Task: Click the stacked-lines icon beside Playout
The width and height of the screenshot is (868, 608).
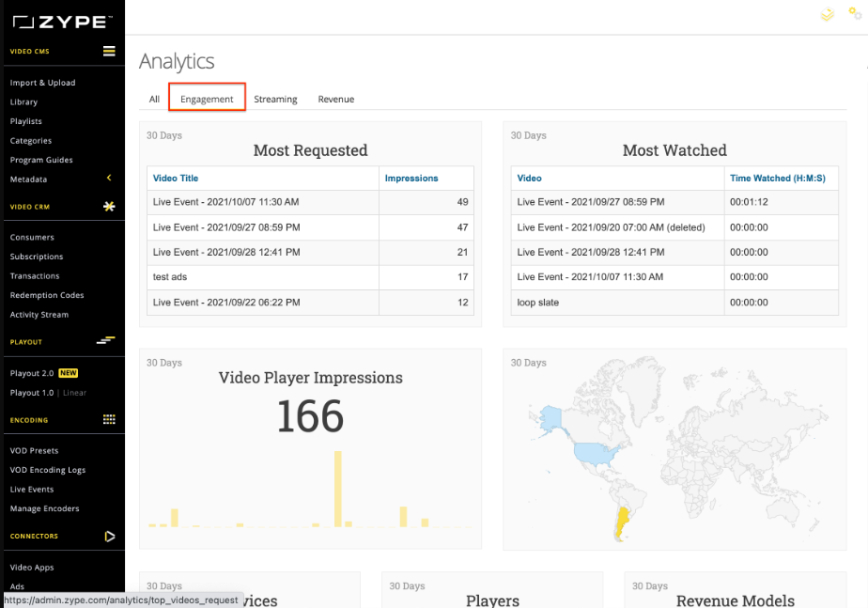Action: (x=106, y=340)
